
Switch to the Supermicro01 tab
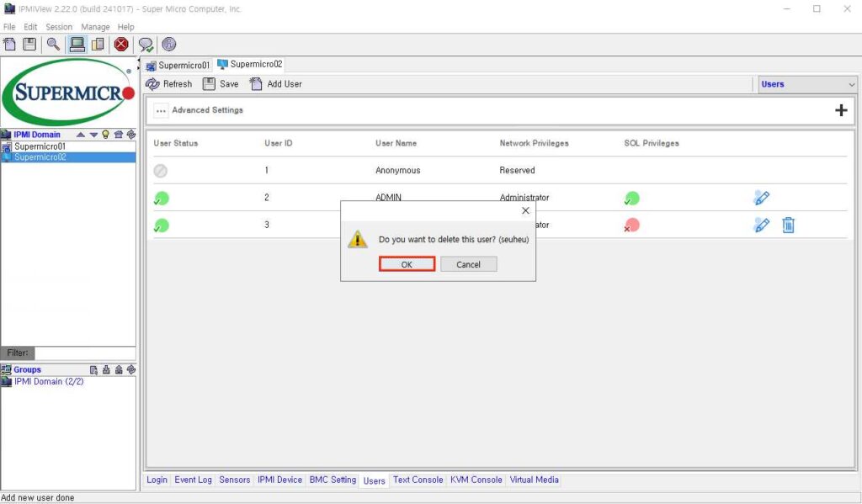(178, 66)
